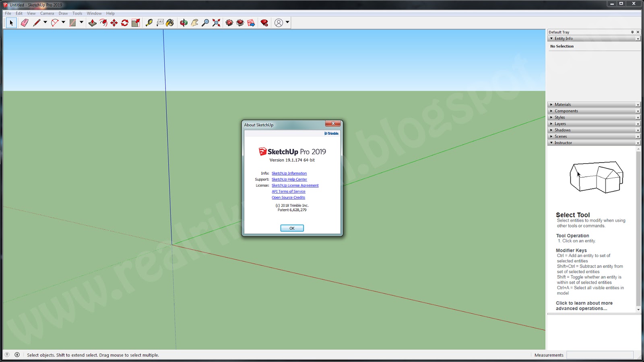Collapse the Instructor panel
Screen dimensions: 644x362
(x=551, y=142)
